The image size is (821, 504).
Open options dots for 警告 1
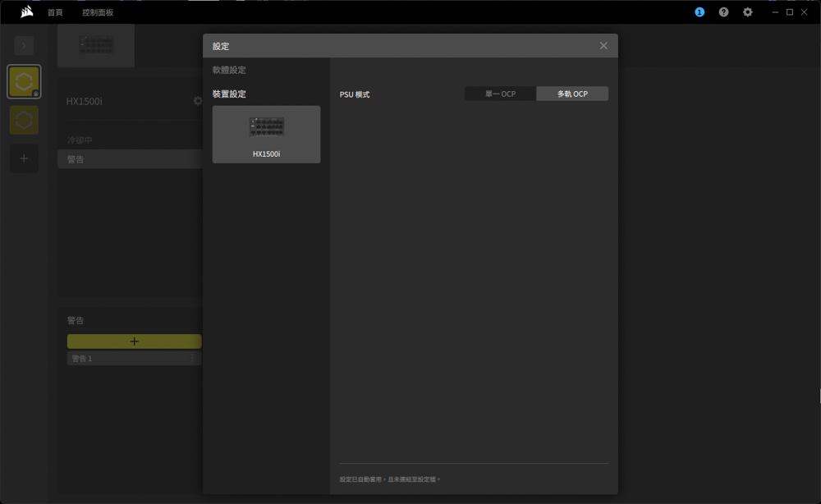[x=192, y=358]
